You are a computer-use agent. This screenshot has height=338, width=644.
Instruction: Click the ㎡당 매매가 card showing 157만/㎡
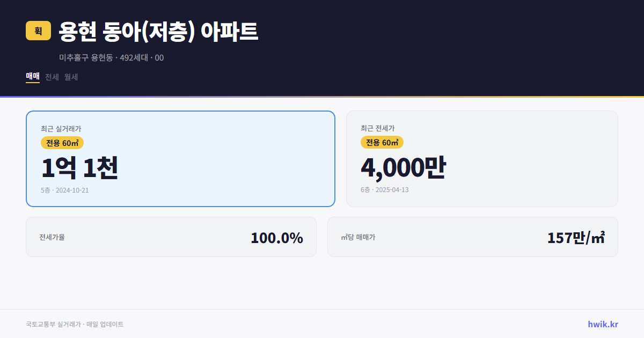coord(472,237)
